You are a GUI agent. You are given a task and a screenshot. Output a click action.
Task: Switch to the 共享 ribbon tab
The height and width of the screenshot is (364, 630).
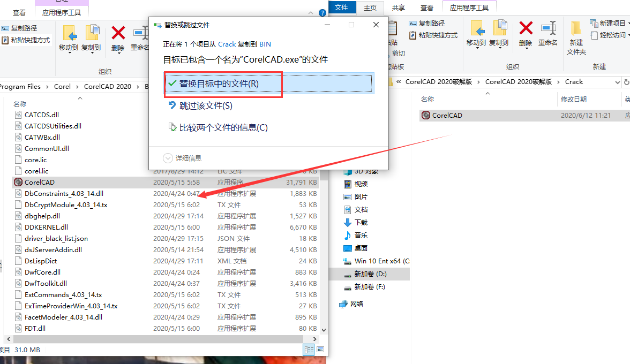[x=398, y=7]
